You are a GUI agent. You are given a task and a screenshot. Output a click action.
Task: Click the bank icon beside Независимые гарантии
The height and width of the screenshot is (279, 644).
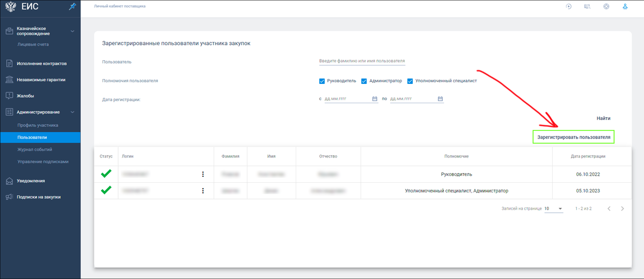[x=9, y=80]
